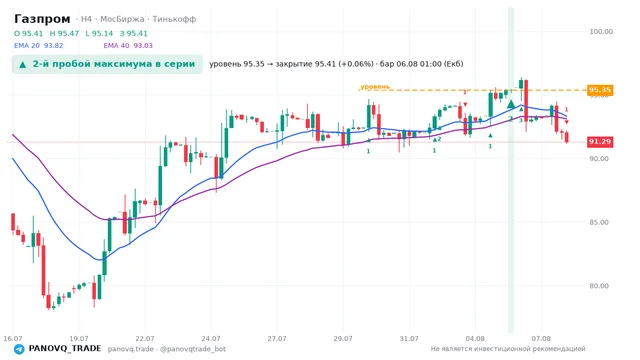Click the 90.00 price axis label
Screen dimensions: 640x360
coord(599,159)
